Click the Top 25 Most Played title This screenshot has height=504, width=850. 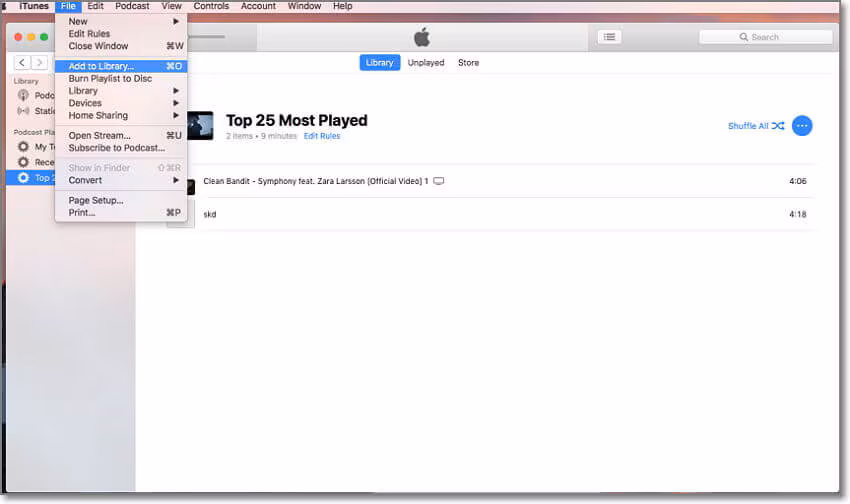pyautogui.click(x=297, y=120)
